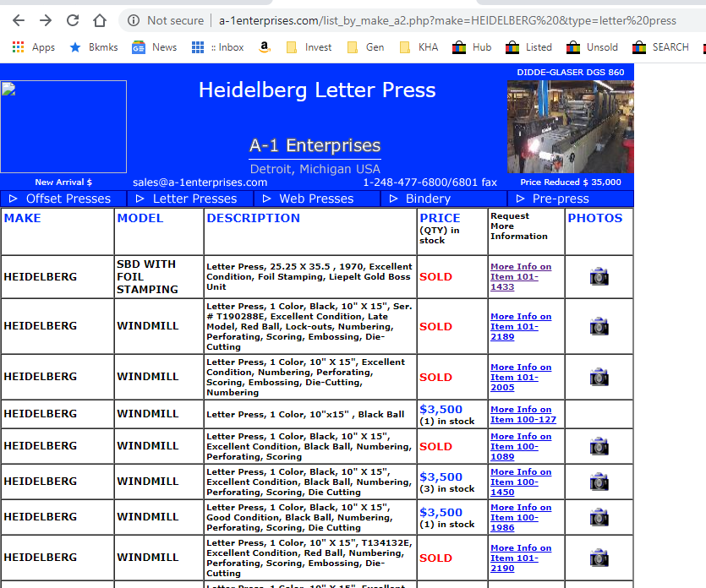706x588 pixels.
Task: Click the camera icon for item 101-2190
Action: pyautogui.click(x=599, y=558)
